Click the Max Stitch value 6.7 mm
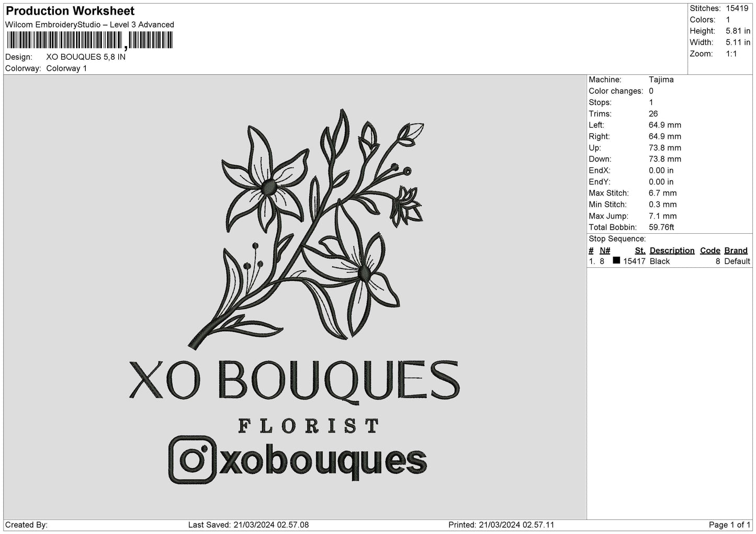The height and width of the screenshot is (534, 756). 662,193
